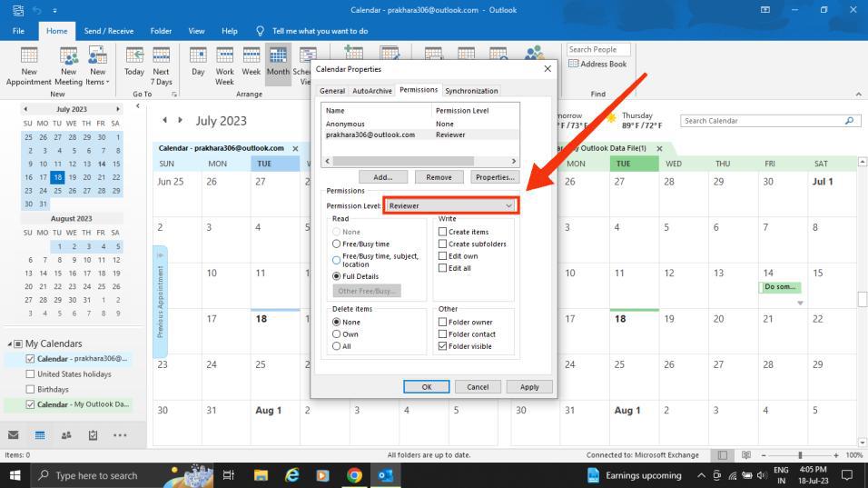868x488 pixels.
Task: Open the Send / Receive ribbon tab
Action: coord(109,31)
